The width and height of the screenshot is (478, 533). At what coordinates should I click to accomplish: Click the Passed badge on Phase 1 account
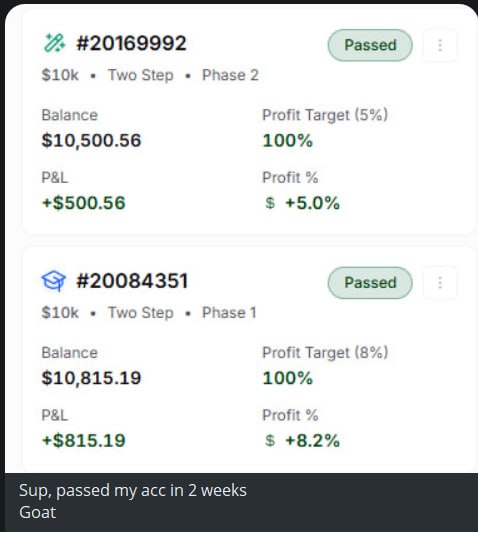click(370, 283)
